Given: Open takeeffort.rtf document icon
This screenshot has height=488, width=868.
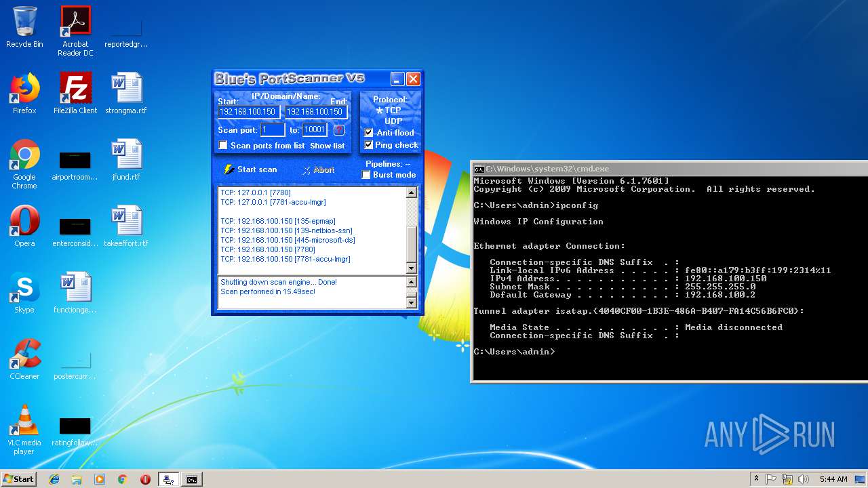Looking at the screenshot, I should point(126,226).
